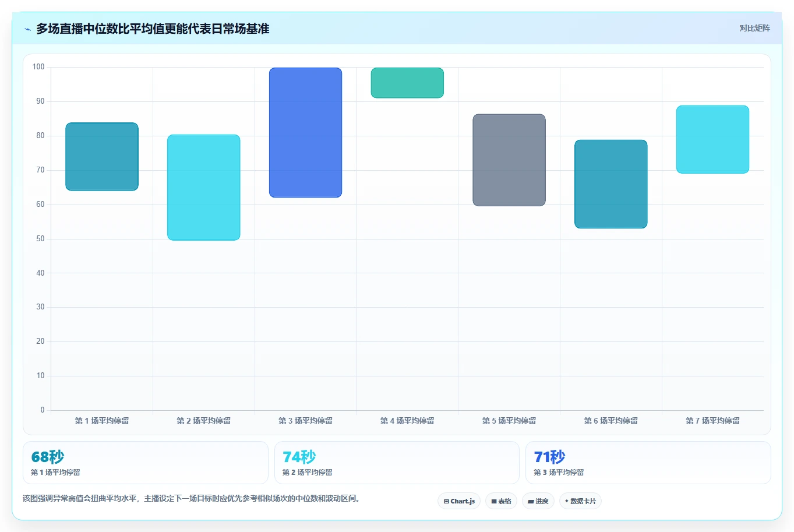This screenshot has height=532, width=794.
Task: Click the 第 6 场 dark teal bar
Action: pyautogui.click(x=611, y=184)
